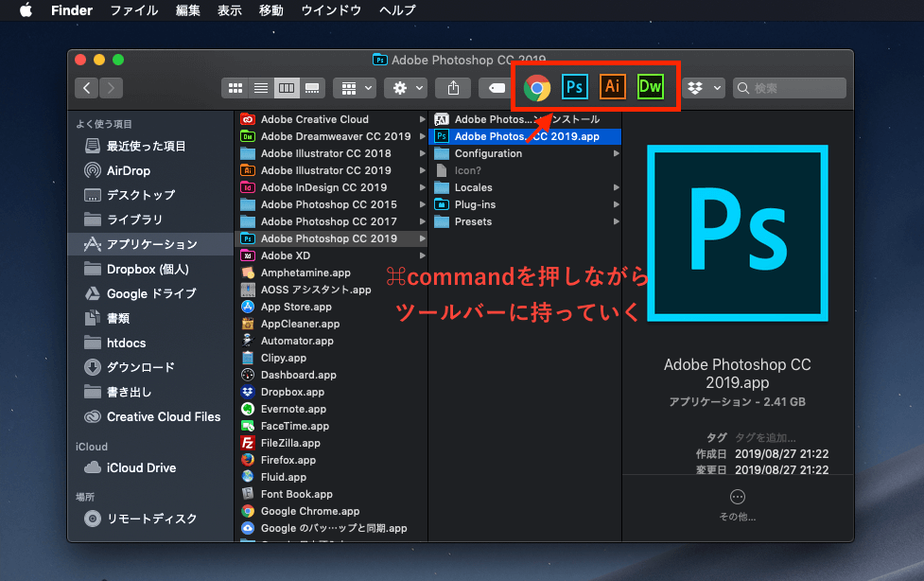Select Adobe Photoshop CC 2015 folder

(x=332, y=204)
